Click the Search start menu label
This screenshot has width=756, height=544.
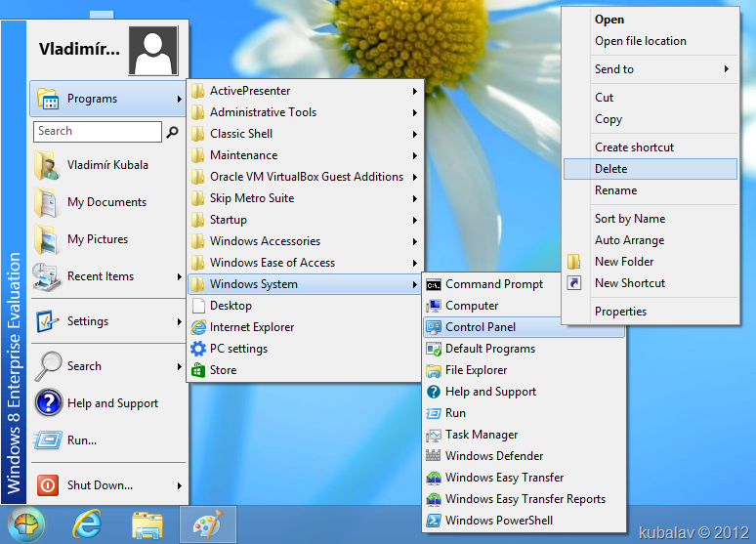click(84, 366)
